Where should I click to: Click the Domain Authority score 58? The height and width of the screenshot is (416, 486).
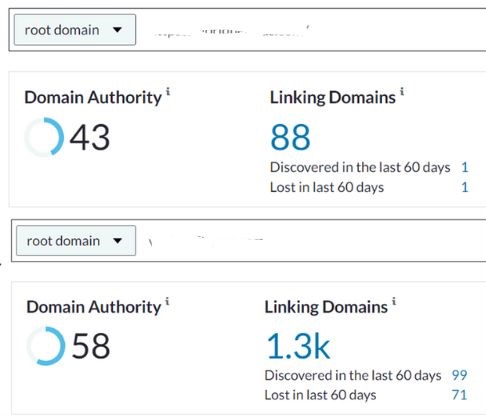(91, 346)
